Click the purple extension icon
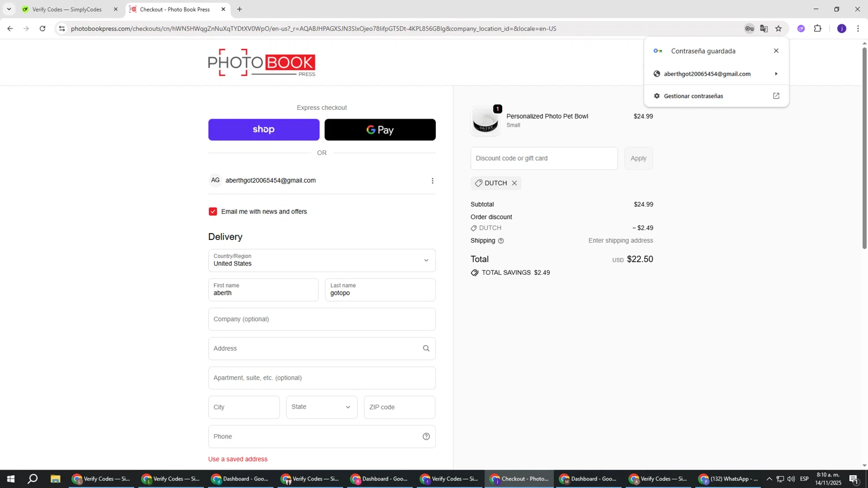868x488 pixels. (801, 28)
